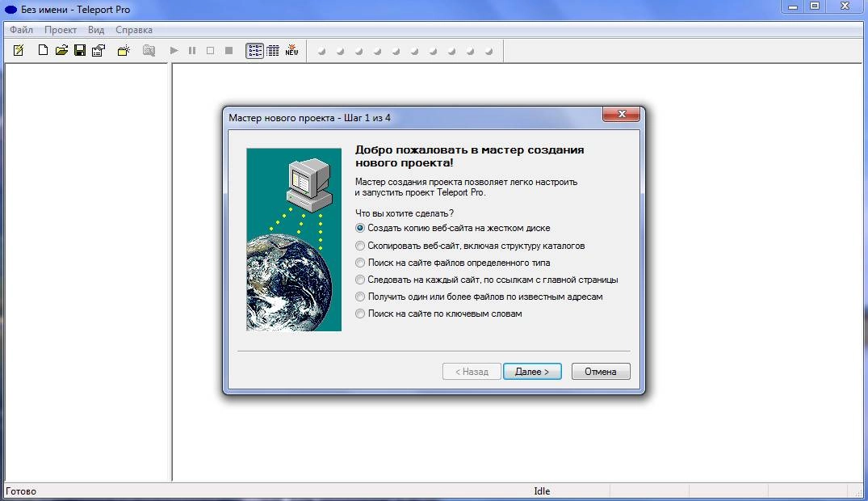The width and height of the screenshot is (868, 501).
Task: Choose 'Поиск на сайте по ключевым словам'
Action: coord(438,314)
